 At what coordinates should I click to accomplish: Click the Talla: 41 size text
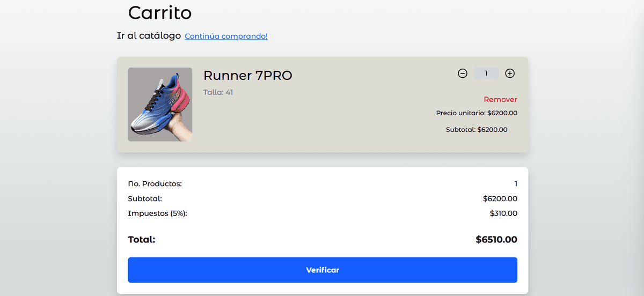tap(218, 92)
